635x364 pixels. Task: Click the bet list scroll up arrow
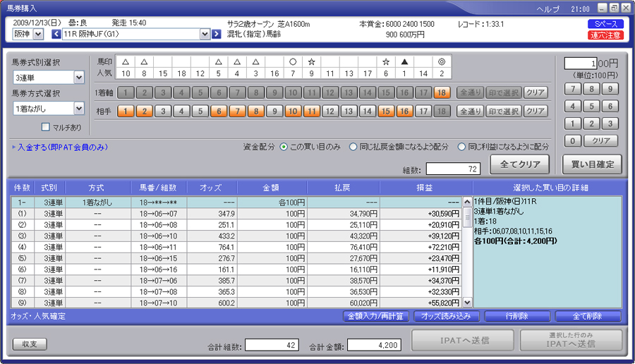point(467,202)
